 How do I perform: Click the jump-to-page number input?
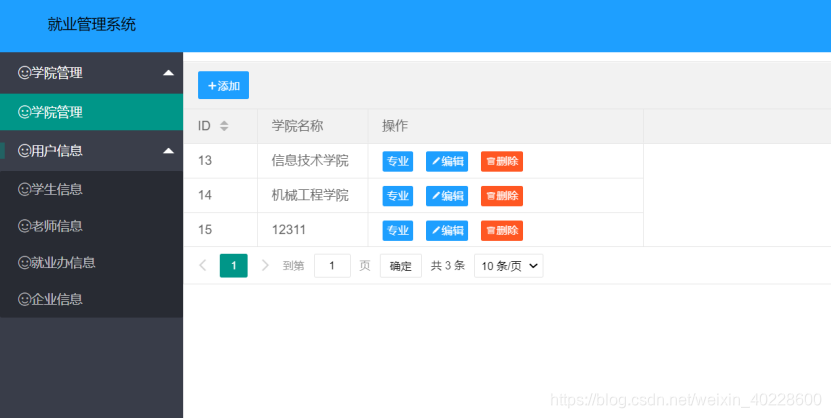tap(332, 265)
